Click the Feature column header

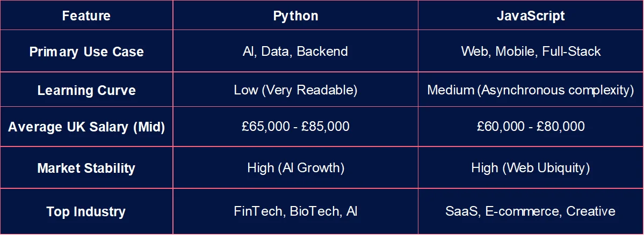(x=86, y=16)
